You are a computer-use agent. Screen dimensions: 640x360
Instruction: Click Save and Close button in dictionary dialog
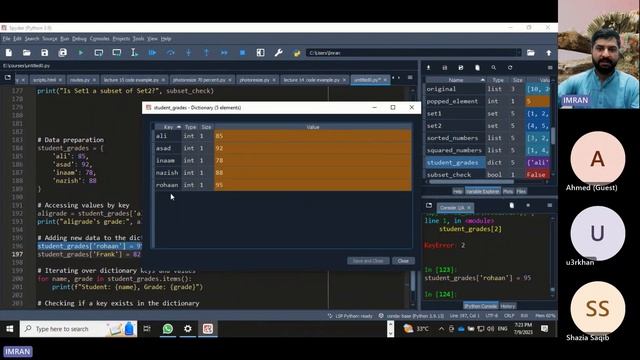[x=368, y=261]
